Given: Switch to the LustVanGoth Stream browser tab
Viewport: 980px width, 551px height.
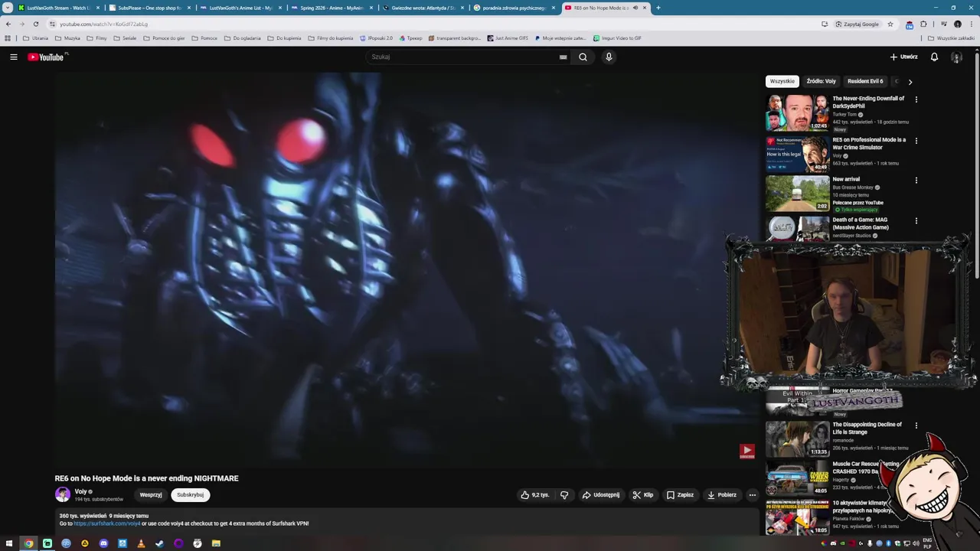Looking at the screenshot, I should [58, 8].
